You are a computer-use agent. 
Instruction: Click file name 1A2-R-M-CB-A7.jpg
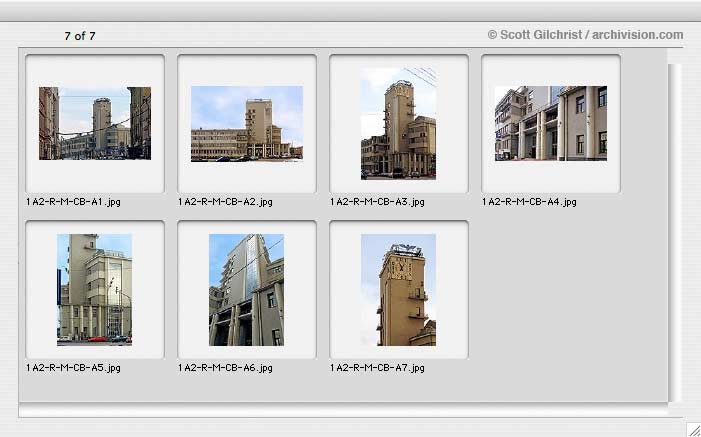point(377,368)
